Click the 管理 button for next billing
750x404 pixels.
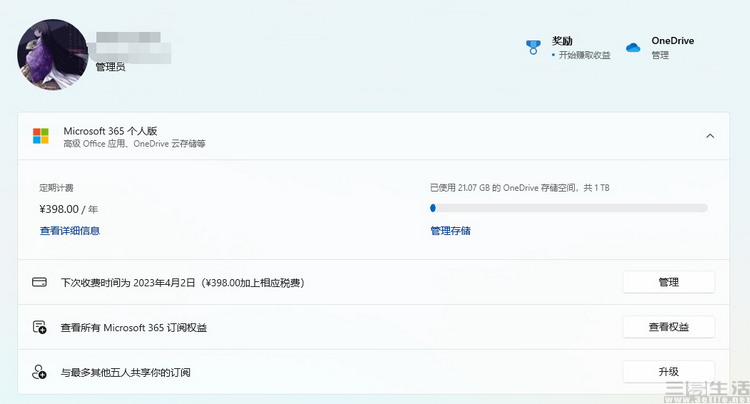click(x=669, y=282)
